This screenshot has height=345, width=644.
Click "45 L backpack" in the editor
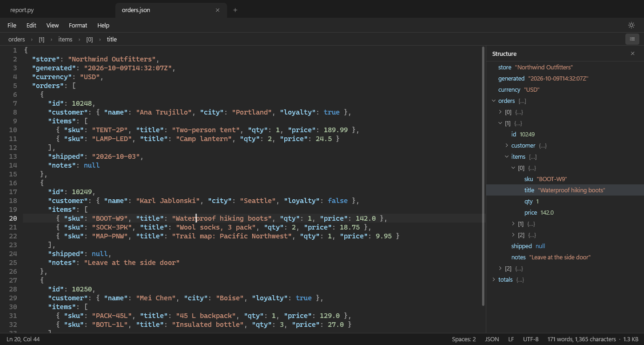[x=206, y=316]
